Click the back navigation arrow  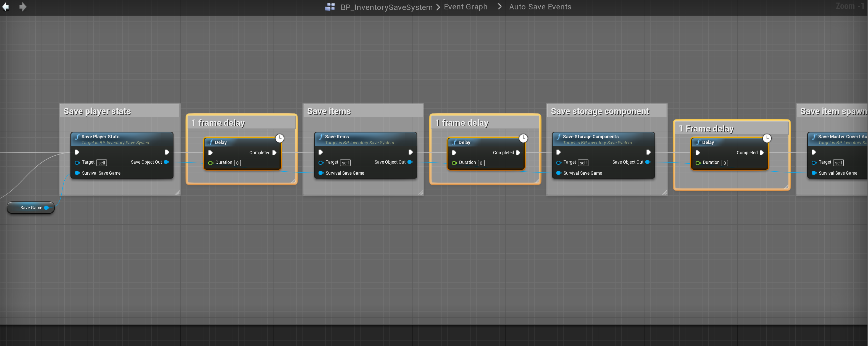(x=6, y=7)
